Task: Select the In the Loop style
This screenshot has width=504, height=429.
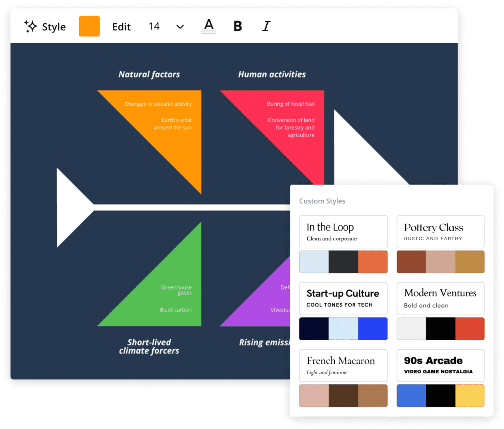Action: tap(343, 232)
